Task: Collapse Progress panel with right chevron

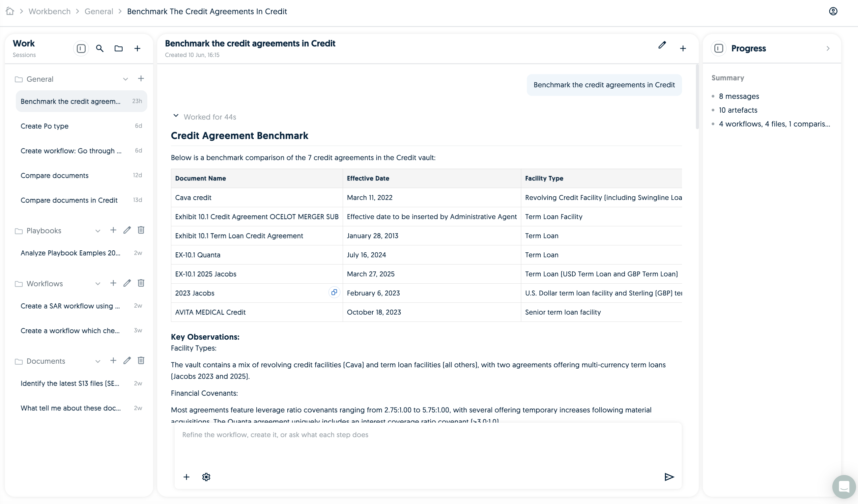Action: [x=828, y=48]
